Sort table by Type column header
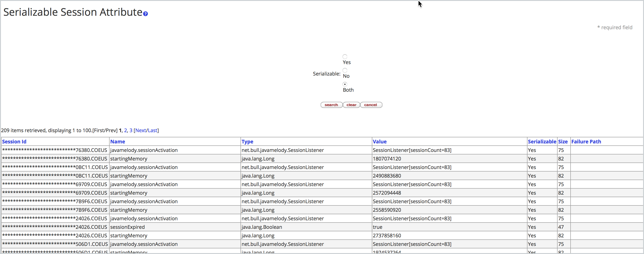This screenshot has width=644, height=254. click(x=247, y=142)
